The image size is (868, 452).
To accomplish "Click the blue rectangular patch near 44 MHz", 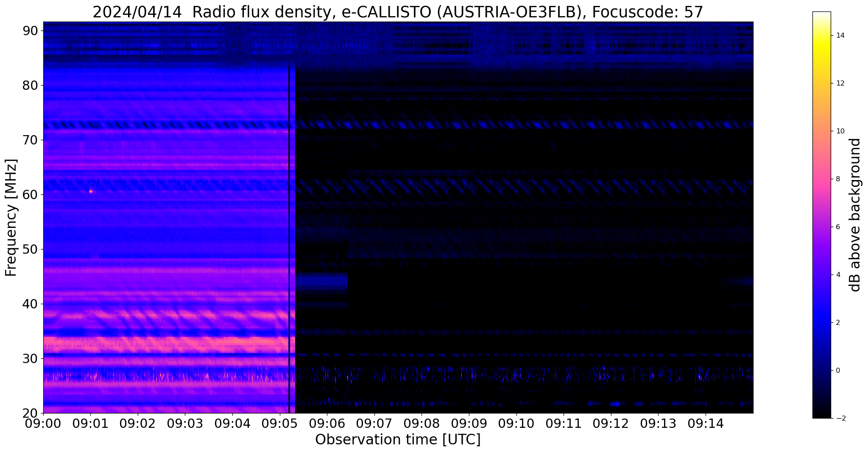I will [x=321, y=281].
